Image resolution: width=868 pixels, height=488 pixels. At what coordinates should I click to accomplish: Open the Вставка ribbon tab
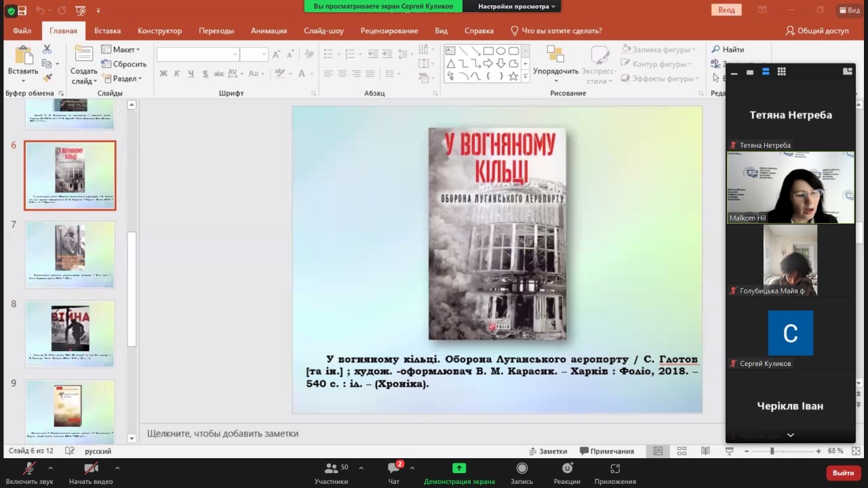click(x=107, y=30)
